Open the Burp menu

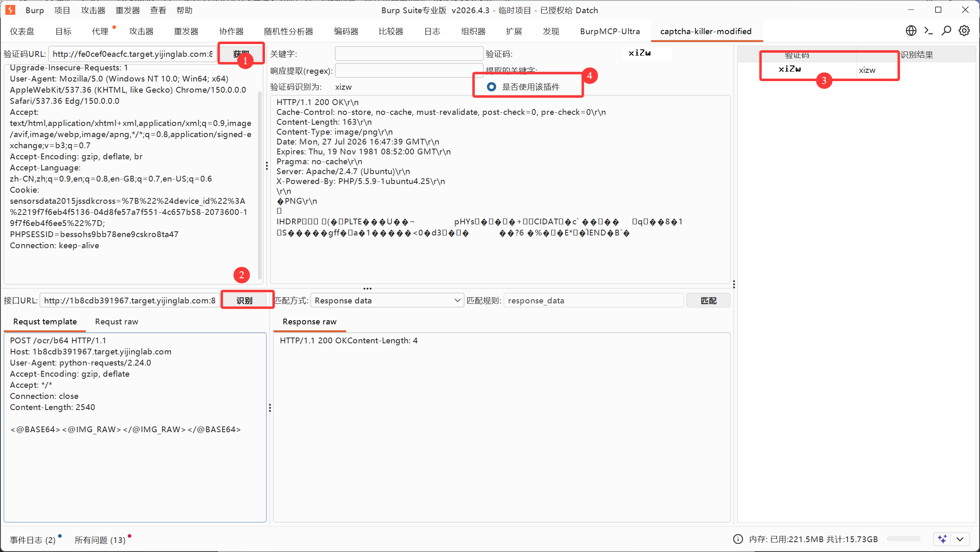35,10
